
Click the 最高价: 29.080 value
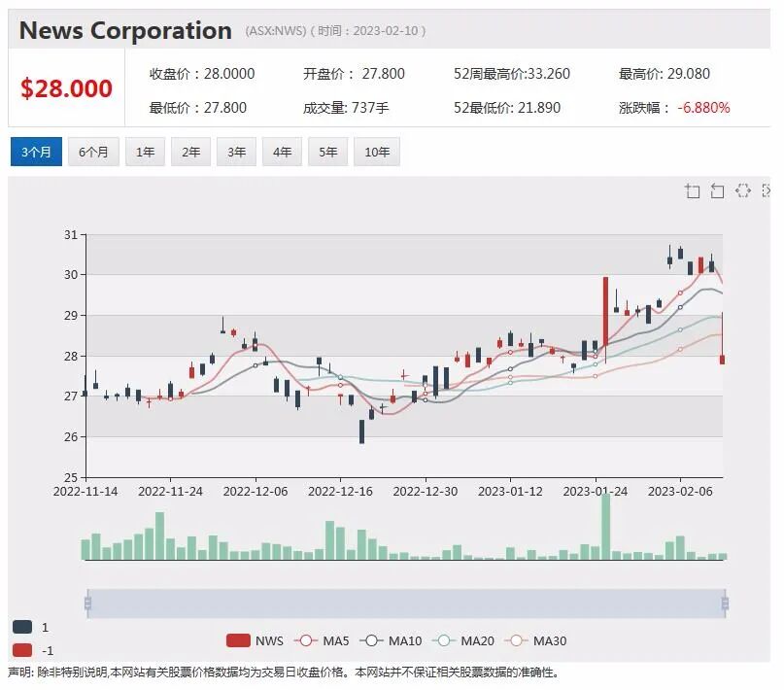(x=665, y=74)
